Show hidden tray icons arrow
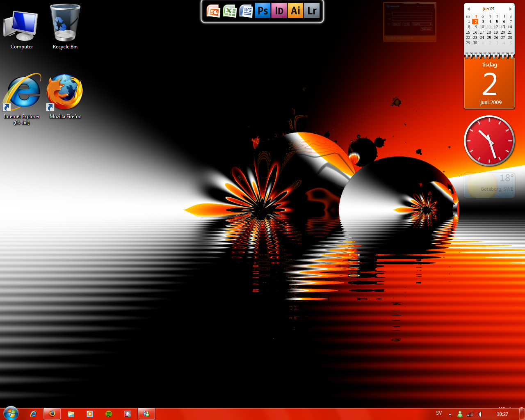525x420 pixels. [450, 414]
